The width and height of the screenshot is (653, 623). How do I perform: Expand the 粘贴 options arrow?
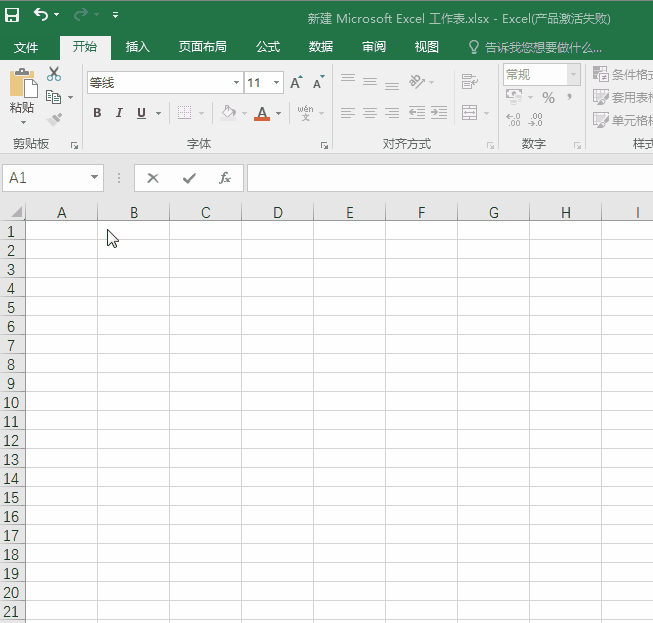[x=23, y=122]
